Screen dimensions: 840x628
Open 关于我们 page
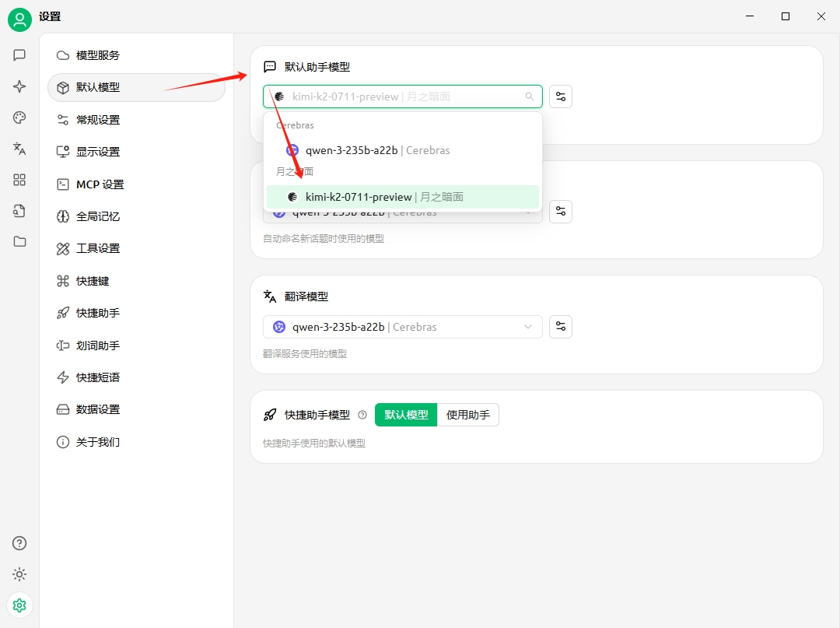137,442
